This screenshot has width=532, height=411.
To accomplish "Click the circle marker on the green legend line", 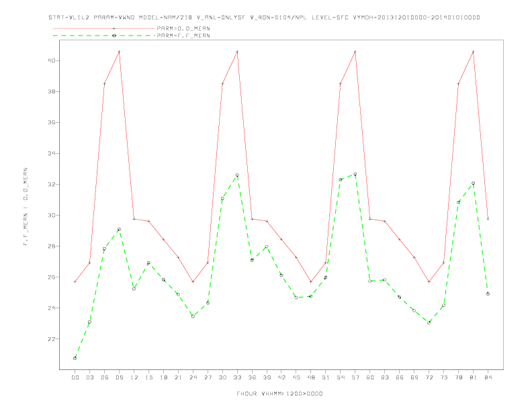I will (x=114, y=36).
